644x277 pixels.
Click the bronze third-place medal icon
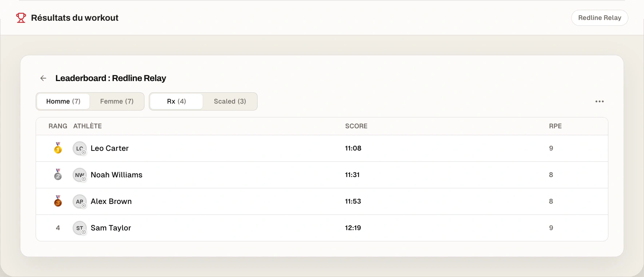(x=58, y=201)
